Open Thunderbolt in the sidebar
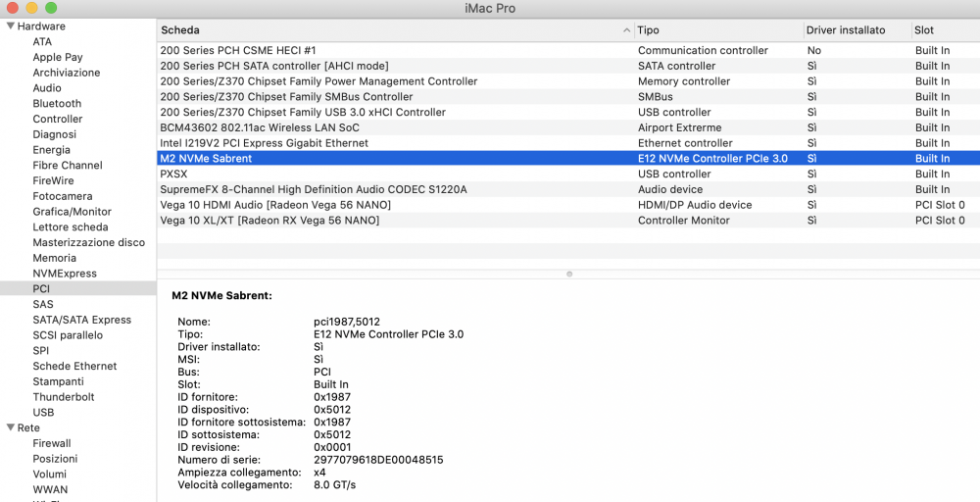 pos(64,397)
